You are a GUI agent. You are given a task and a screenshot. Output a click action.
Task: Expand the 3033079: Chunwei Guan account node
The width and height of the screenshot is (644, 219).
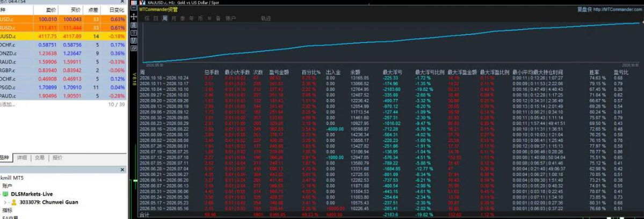(5, 202)
